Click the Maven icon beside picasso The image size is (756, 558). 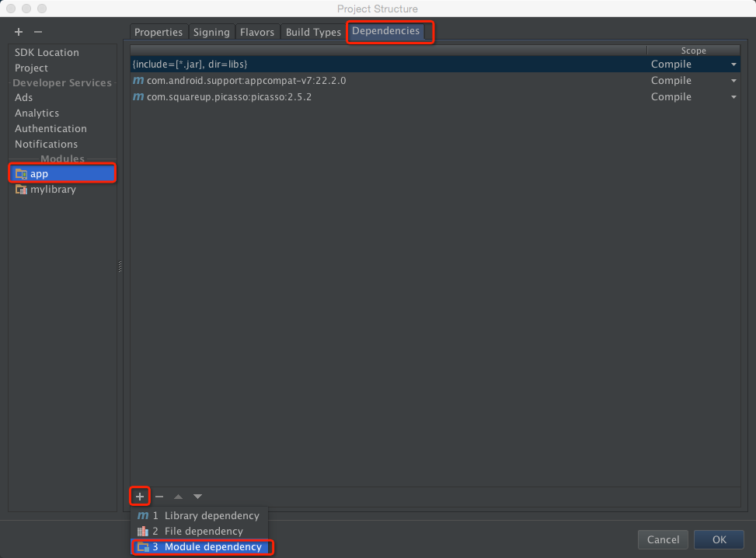click(x=138, y=96)
